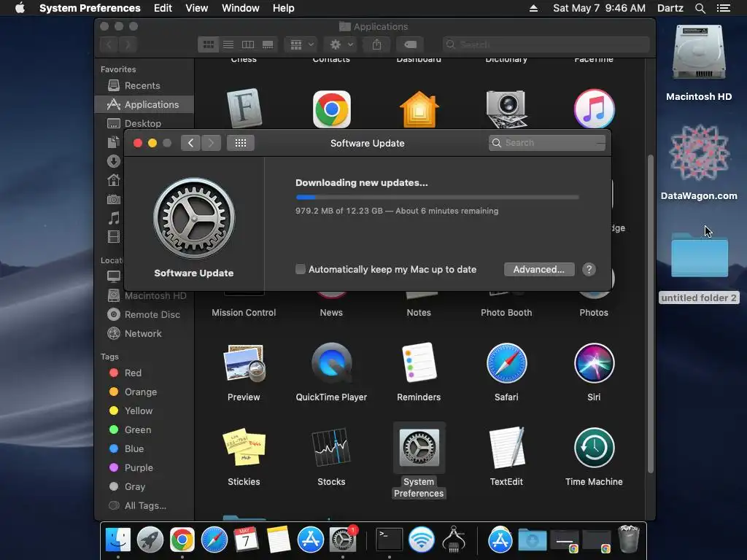747x560 pixels.
Task: Open the System Preferences menu
Action: click(x=90, y=8)
